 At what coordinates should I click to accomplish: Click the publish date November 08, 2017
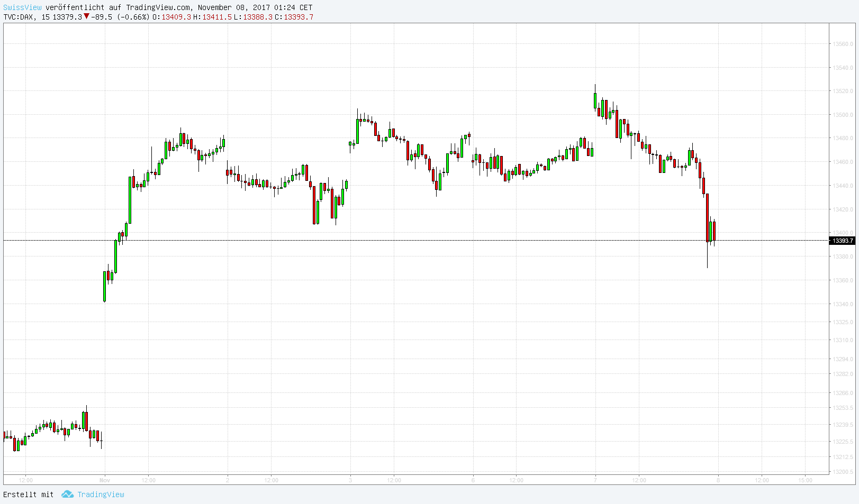click(x=234, y=7)
